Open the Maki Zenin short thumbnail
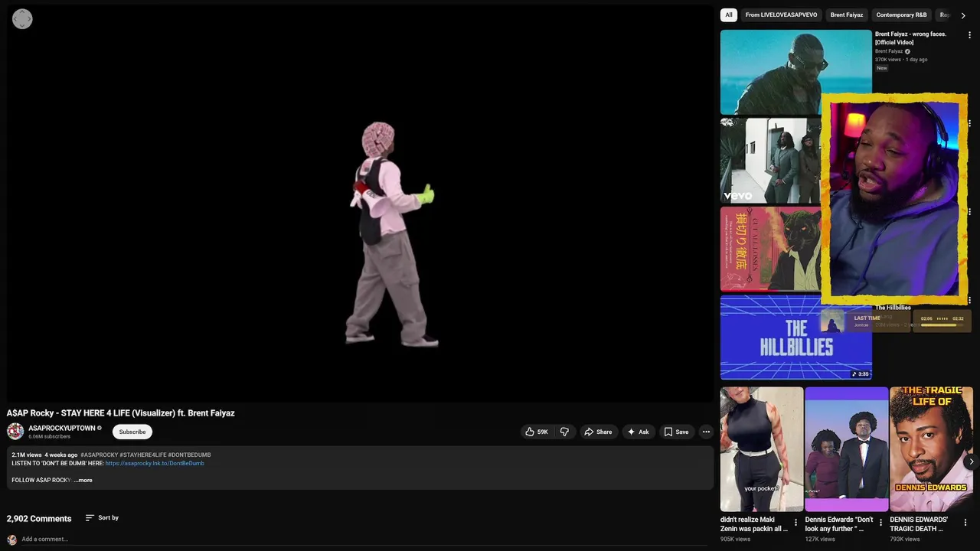 (762, 449)
